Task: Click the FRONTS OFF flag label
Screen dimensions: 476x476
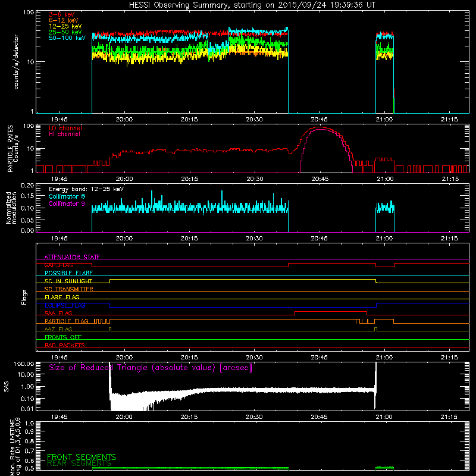Action: [x=63, y=337]
